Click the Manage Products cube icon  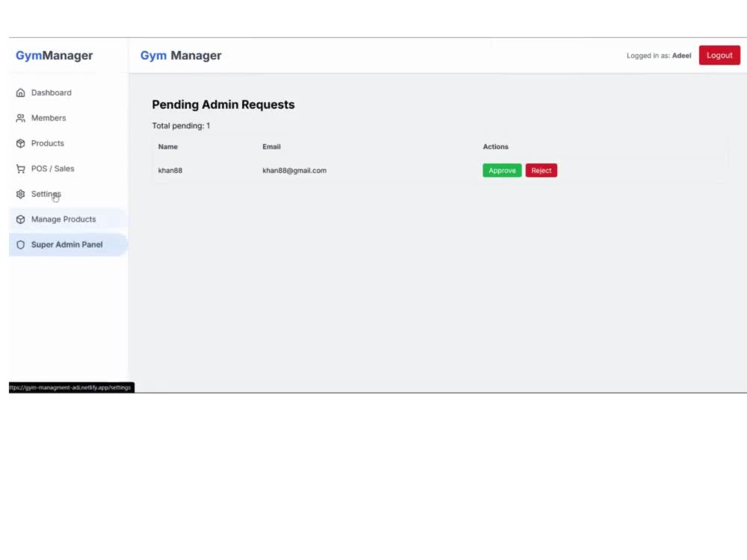point(20,220)
